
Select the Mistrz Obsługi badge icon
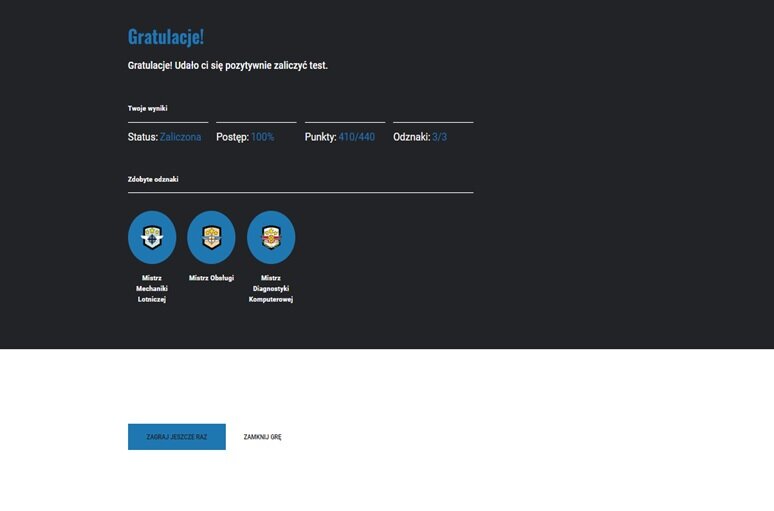[211, 237]
